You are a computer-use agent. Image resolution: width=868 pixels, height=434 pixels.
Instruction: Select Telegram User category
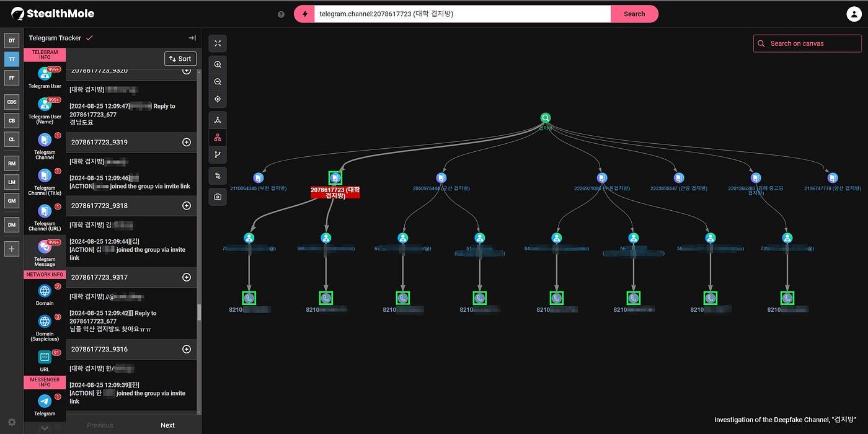[45, 77]
